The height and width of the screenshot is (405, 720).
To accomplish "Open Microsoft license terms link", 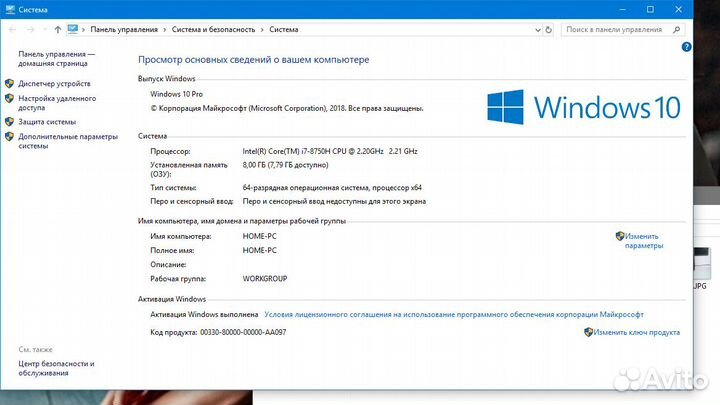I will (x=454, y=315).
